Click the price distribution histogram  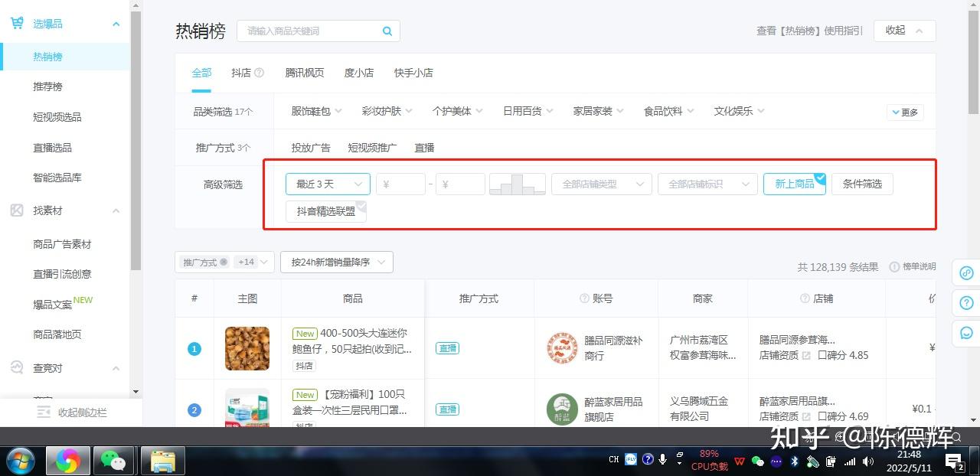518,184
